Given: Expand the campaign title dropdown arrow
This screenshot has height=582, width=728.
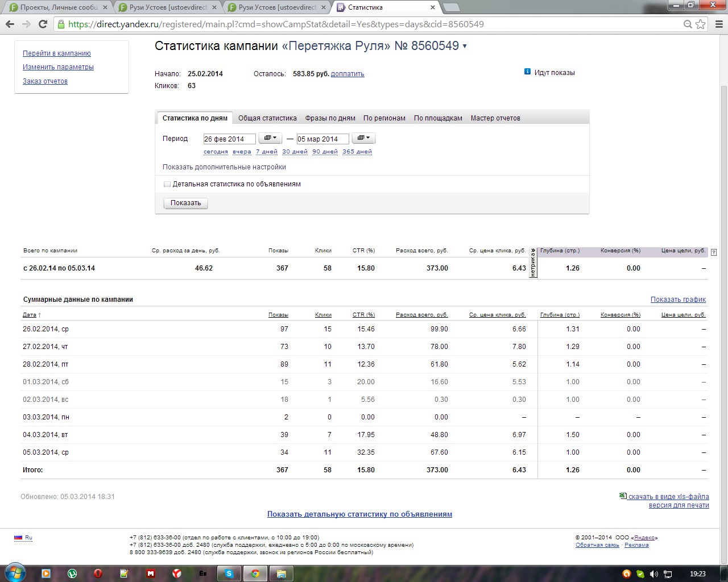Looking at the screenshot, I should [465, 46].
